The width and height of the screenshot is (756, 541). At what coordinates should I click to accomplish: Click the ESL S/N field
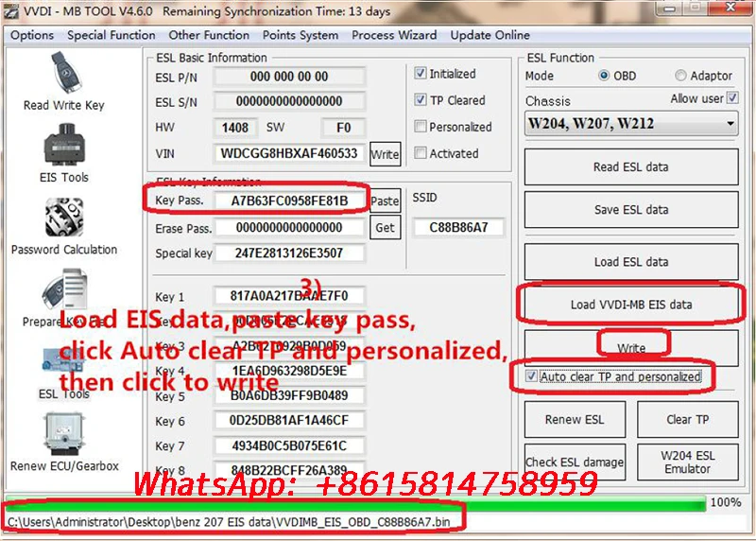(x=289, y=101)
